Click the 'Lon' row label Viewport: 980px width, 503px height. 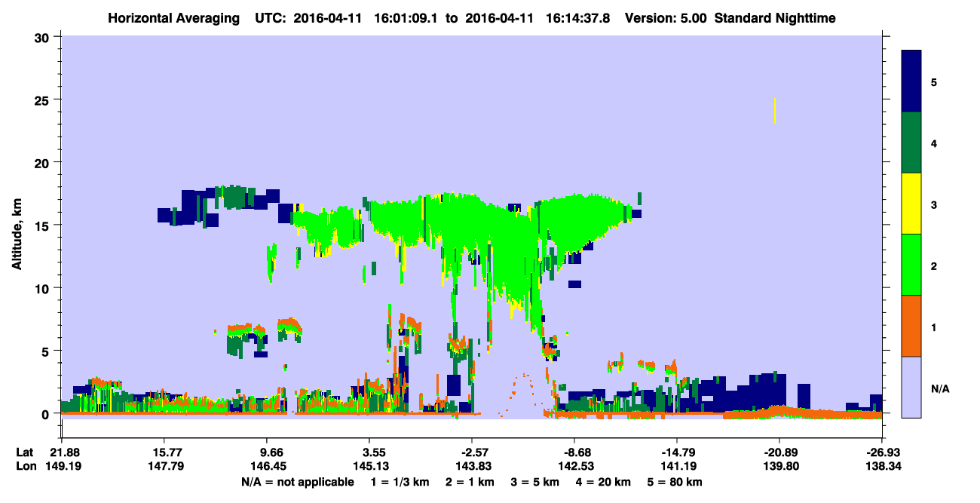tap(25, 466)
